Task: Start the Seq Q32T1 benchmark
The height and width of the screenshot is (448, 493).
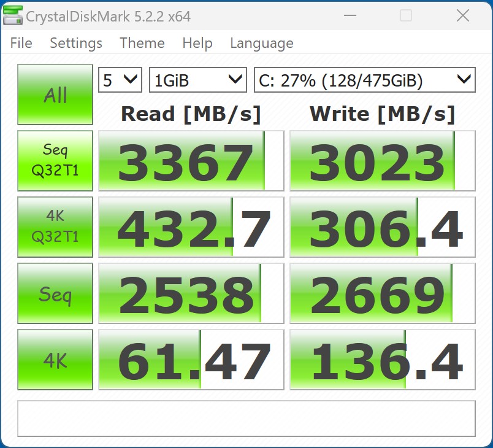Action: click(x=55, y=161)
